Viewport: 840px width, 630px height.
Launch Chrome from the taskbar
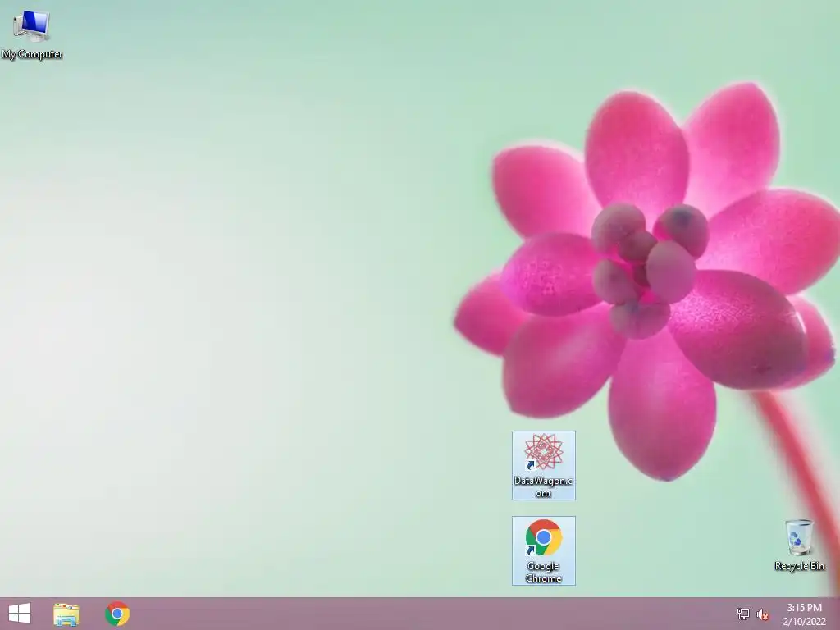tap(117, 614)
